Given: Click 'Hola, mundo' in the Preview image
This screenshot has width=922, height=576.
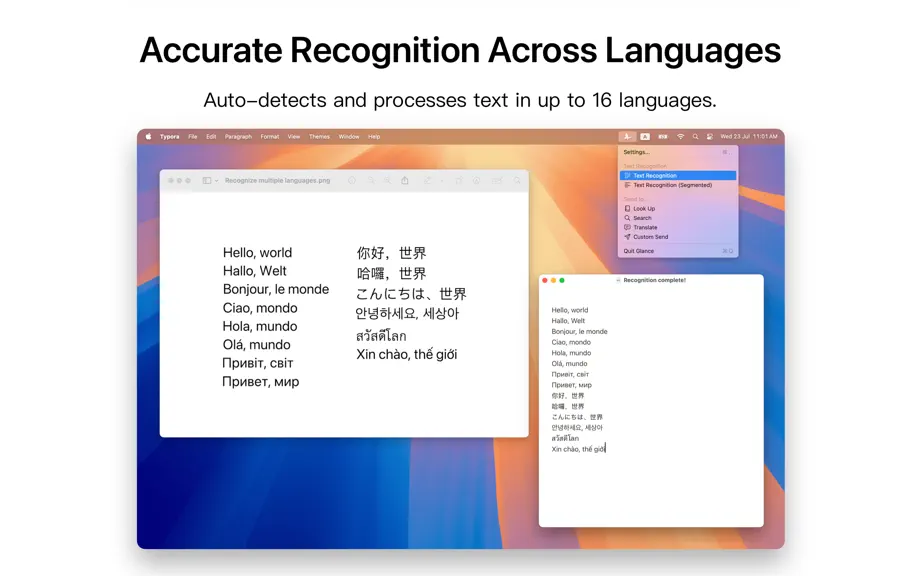Looking at the screenshot, I should (260, 326).
